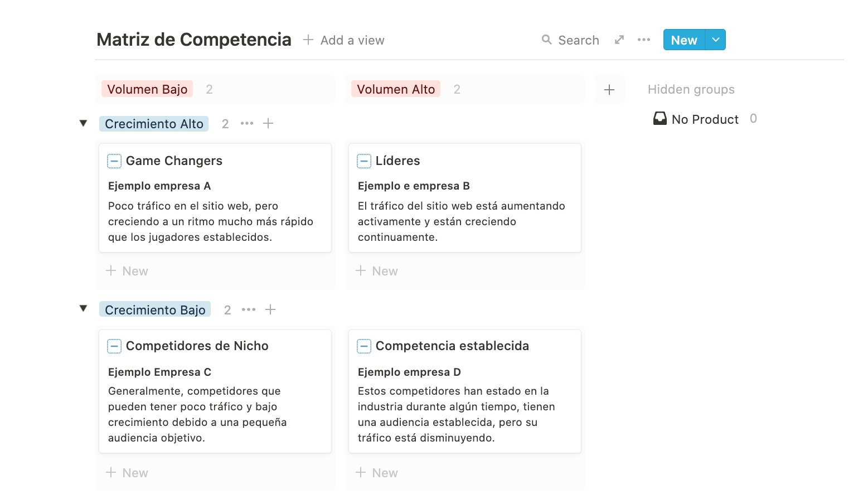The image size is (863, 504).
Task: Click the Líderes description paragraph
Action: (x=462, y=221)
